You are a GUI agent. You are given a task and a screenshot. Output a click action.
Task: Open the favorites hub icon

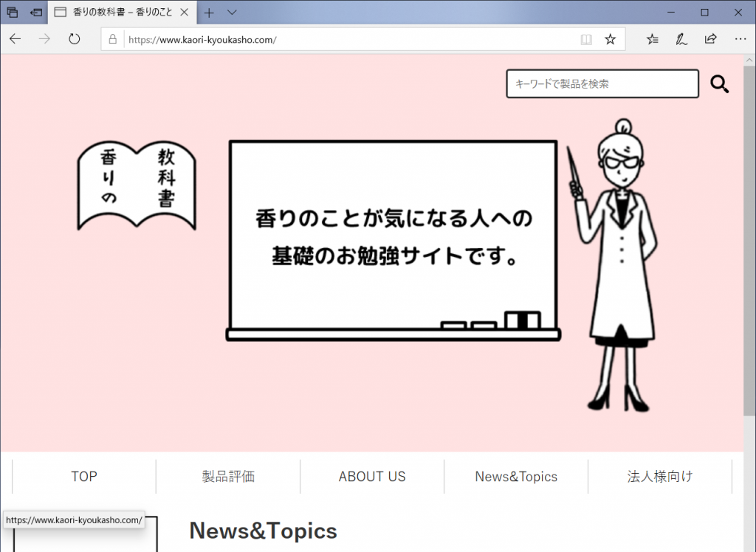point(653,39)
